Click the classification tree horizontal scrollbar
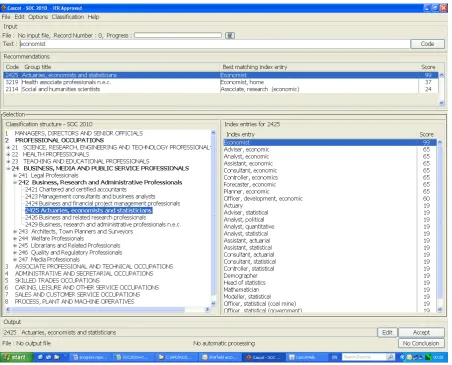Screen dimensions: 452x365 [x=108, y=309]
